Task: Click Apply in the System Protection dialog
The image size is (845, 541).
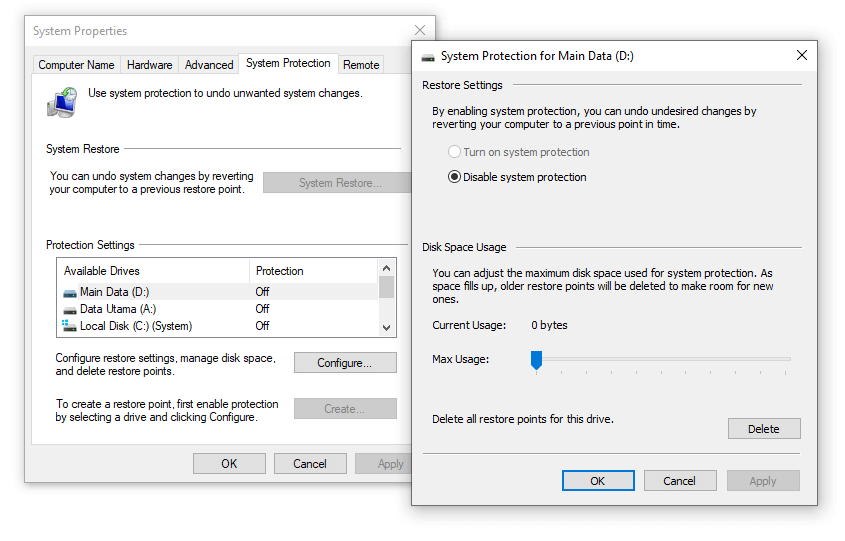Action: [763, 481]
